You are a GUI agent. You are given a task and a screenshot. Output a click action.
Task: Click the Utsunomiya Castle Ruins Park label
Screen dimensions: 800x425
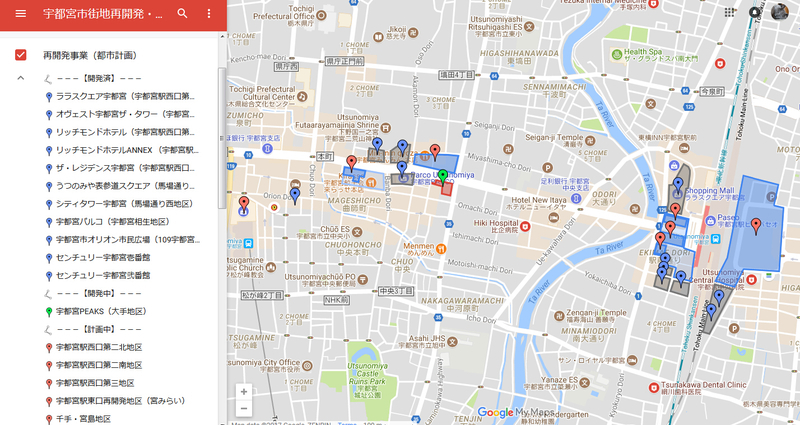click(x=367, y=380)
